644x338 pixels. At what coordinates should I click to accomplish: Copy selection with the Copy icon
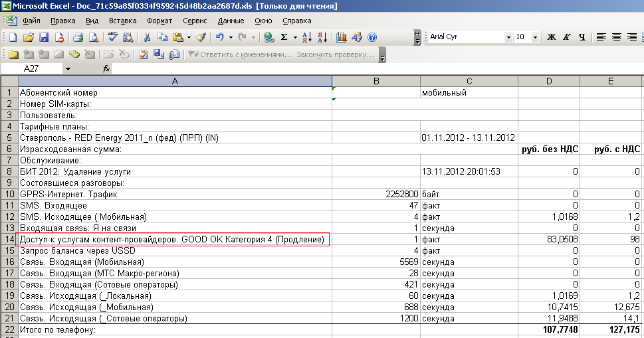point(162,37)
